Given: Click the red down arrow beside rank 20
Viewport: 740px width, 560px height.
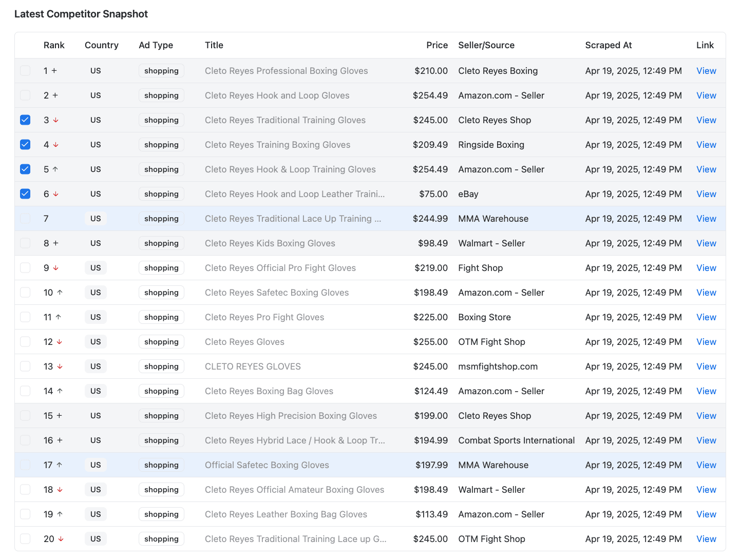Looking at the screenshot, I should pyautogui.click(x=61, y=539).
